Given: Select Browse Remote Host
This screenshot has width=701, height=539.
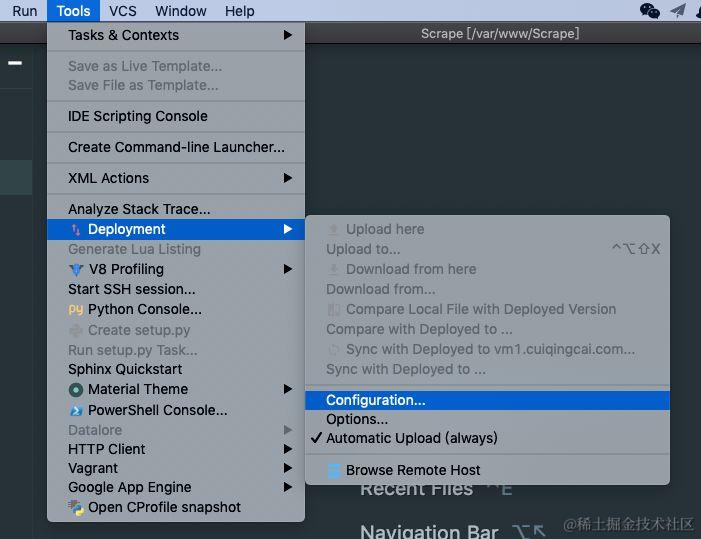Looking at the screenshot, I should pyautogui.click(x=487, y=470).
